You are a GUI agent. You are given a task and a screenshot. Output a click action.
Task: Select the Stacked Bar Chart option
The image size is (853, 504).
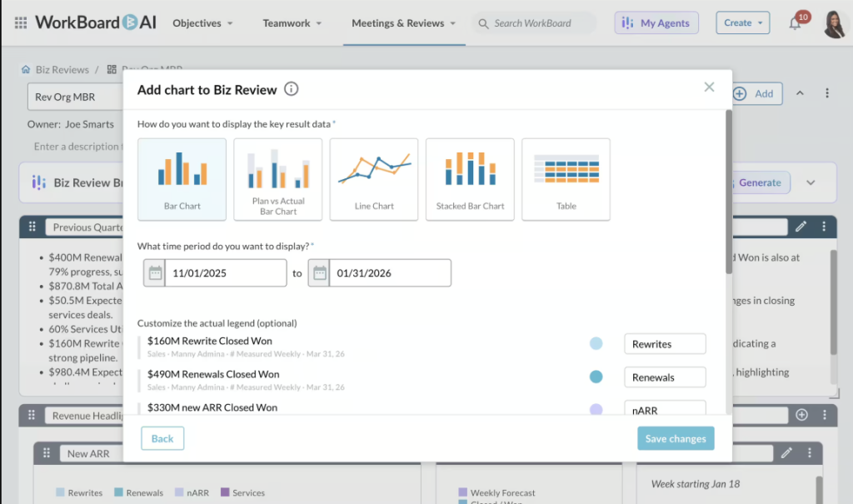[x=470, y=179]
